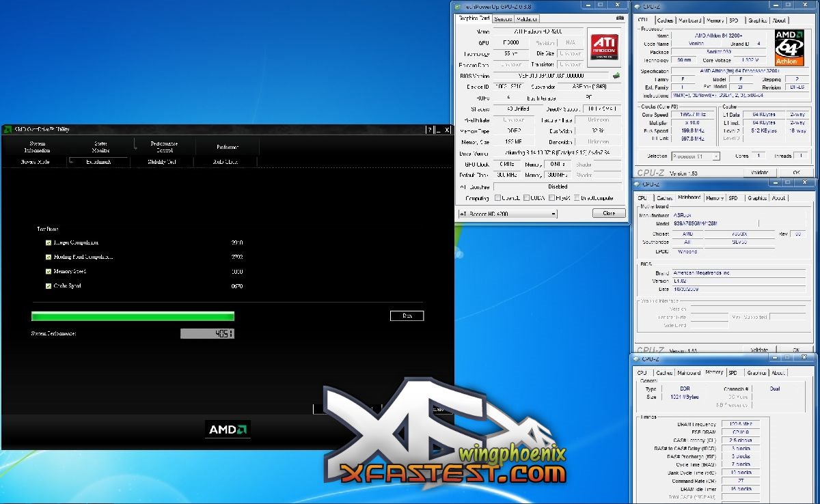Tick the DirectCompute checkbox in GPU-Z
The height and width of the screenshot is (504, 820).
click(576, 198)
